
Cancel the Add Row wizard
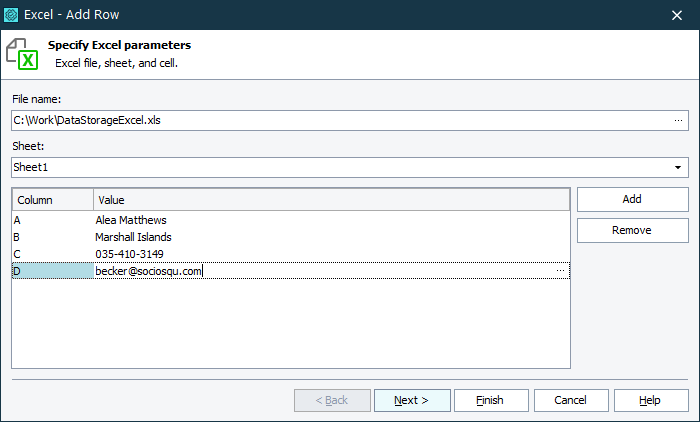click(x=571, y=400)
